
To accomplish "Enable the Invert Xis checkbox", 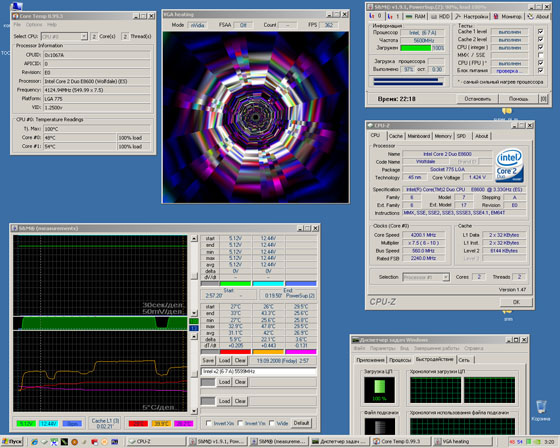I will pyautogui.click(x=209, y=423).
